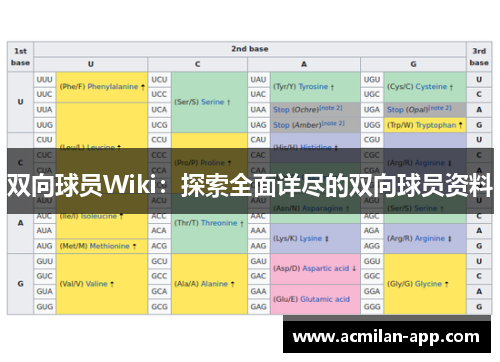Screen dimensions: 500x362
Task: Select the GUU codon cell
Action: pyautogui.click(x=45, y=261)
